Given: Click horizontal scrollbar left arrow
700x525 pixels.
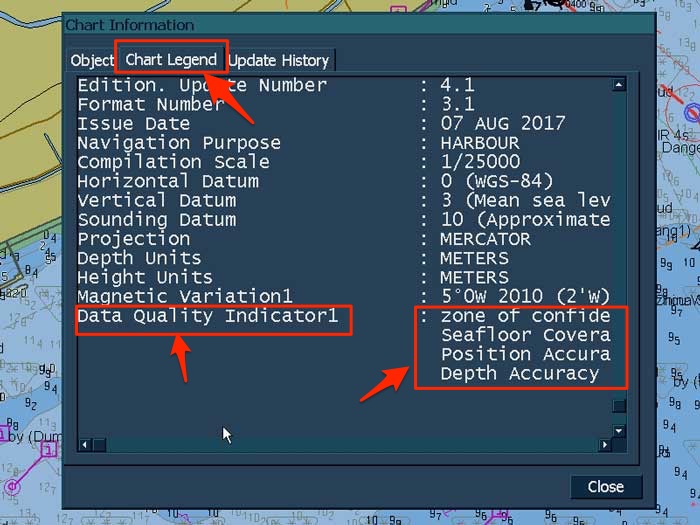Looking at the screenshot, I should click(85, 444).
